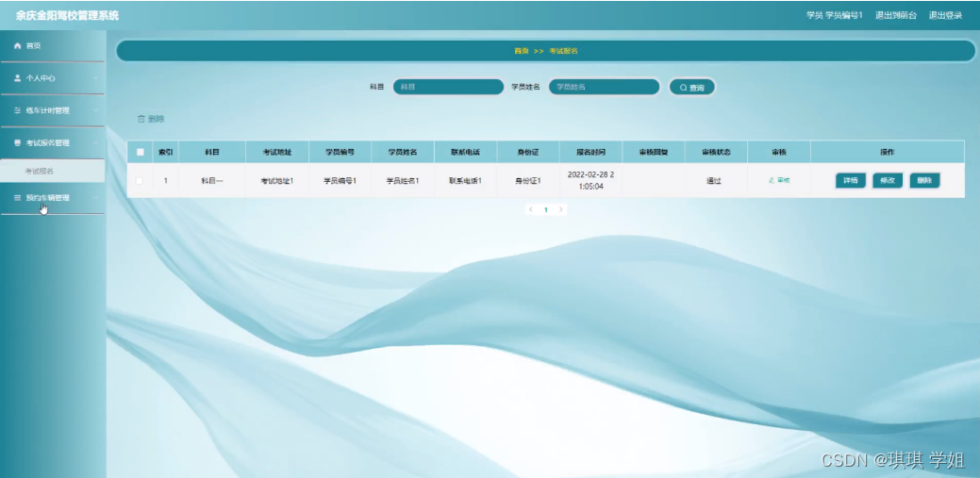Click the 考试地址 column header

pos(277,152)
